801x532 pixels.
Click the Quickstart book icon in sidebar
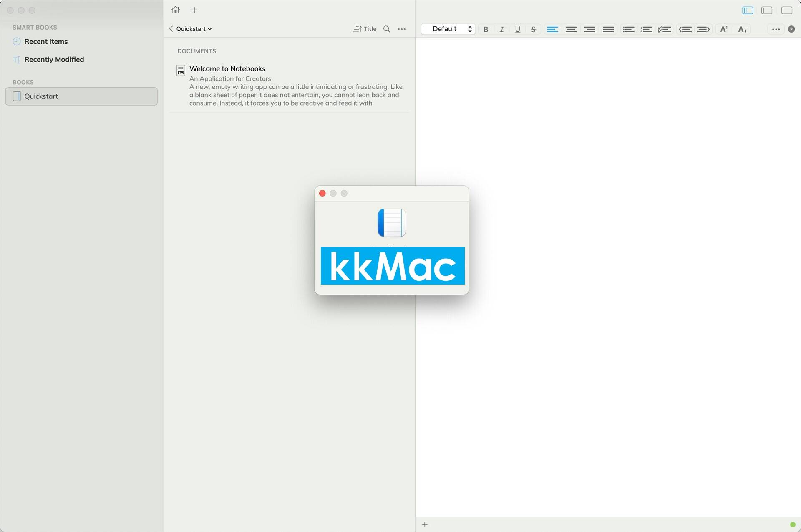[17, 96]
